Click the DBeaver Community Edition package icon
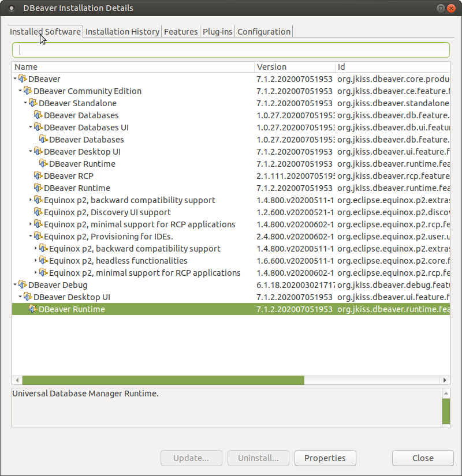462x476 pixels. click(28, 91)
